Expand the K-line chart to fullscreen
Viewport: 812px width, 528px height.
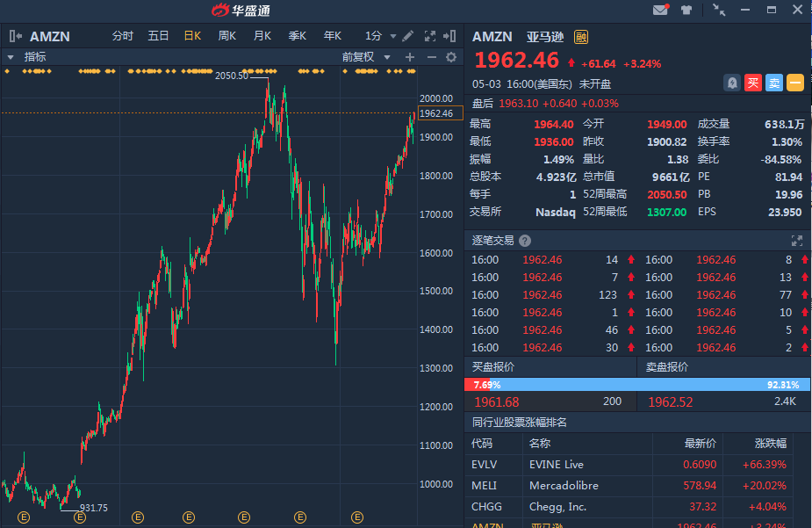coord(430,36)
